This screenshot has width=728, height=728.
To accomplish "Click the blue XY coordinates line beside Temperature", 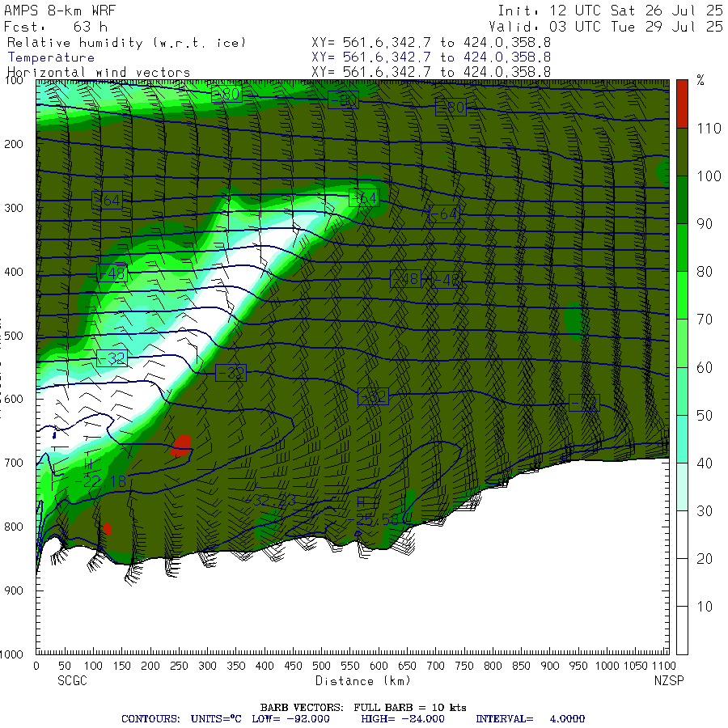I will tap(431, 57).
